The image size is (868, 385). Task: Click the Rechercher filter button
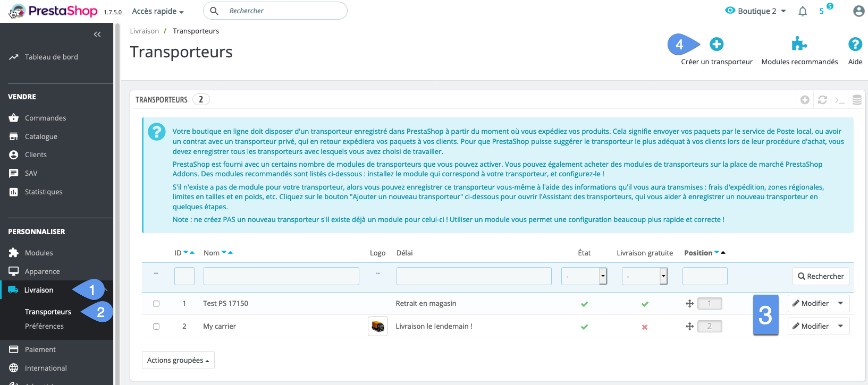point(820,276)
